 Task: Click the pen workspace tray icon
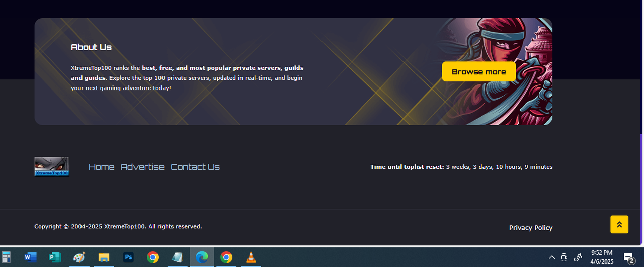[578, 257]
